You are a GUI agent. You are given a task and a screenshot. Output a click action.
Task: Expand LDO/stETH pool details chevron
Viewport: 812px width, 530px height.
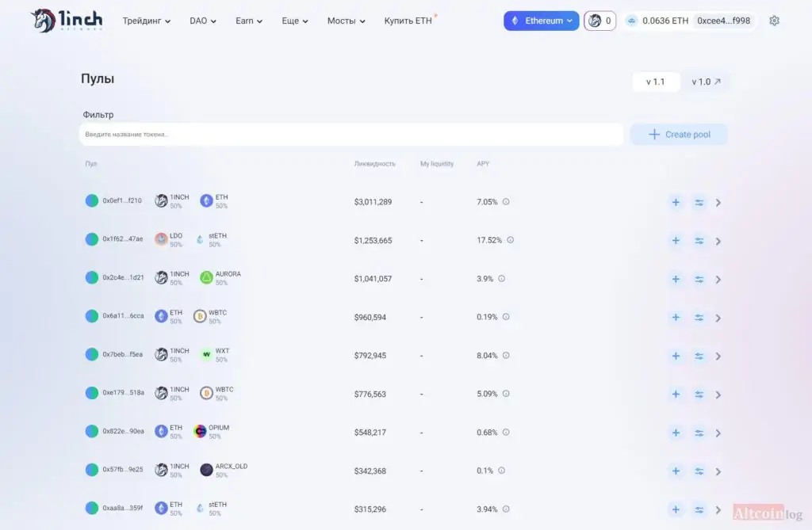click(x=718, y=241)
